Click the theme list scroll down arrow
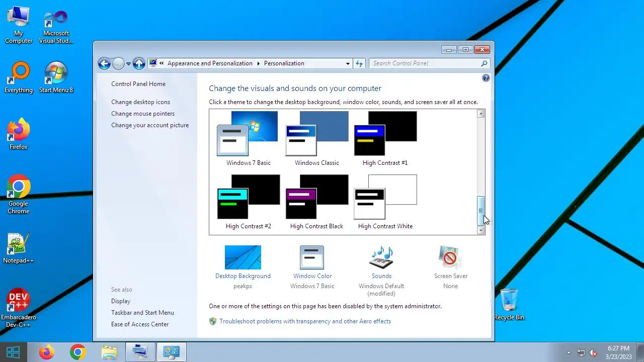Screen dimensions: 644x362 tap(481, 230)
